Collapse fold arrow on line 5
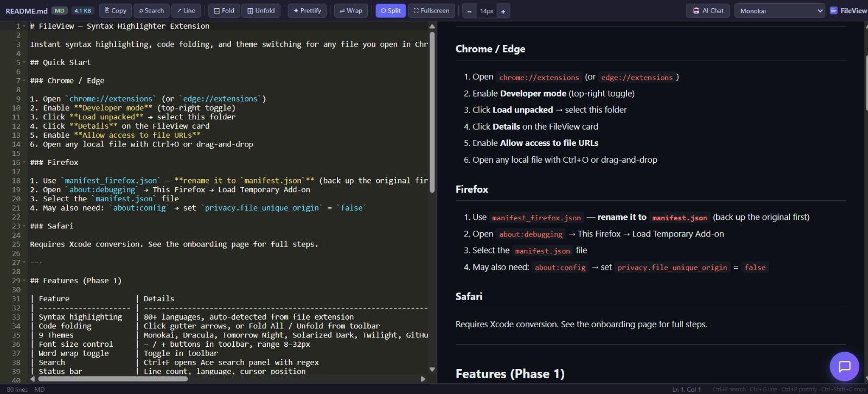Image resolution: width=868 pixels, height=394 pixels. click(24, 62)
